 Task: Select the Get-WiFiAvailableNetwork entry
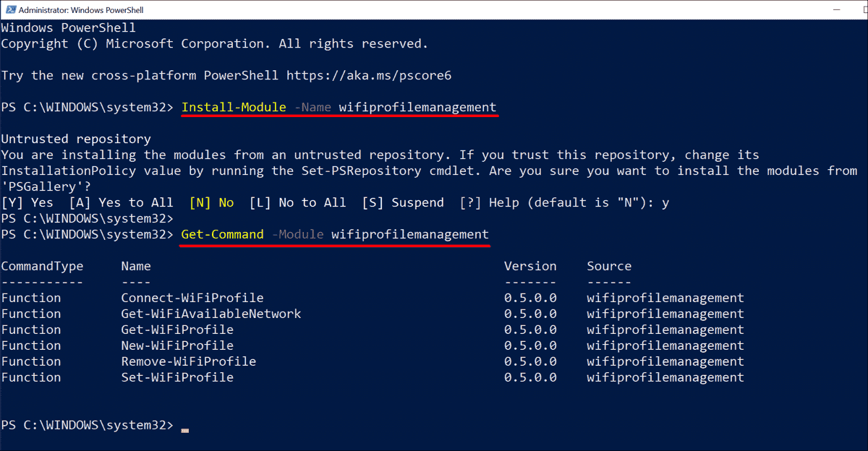(210, 313)
